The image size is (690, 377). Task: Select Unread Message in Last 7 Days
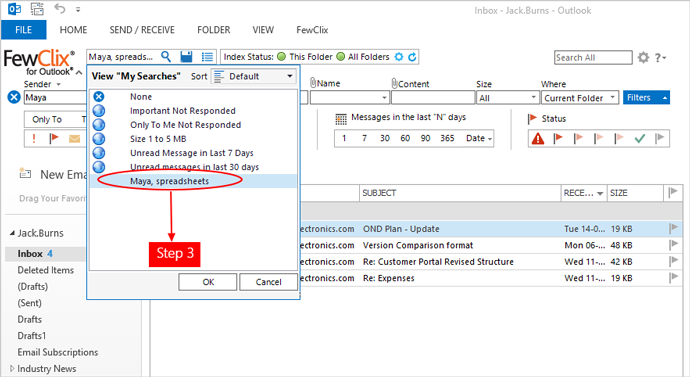coord(194,153)
